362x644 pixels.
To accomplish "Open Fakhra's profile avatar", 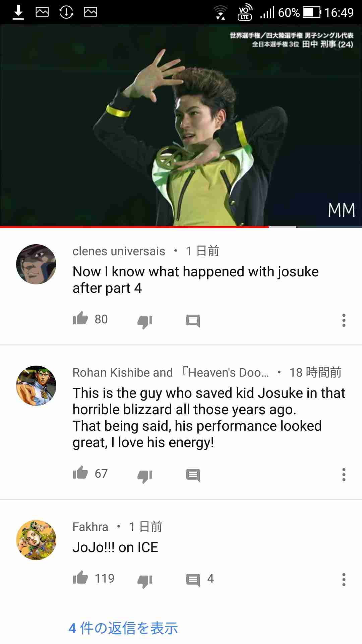I will click(36, 540).
